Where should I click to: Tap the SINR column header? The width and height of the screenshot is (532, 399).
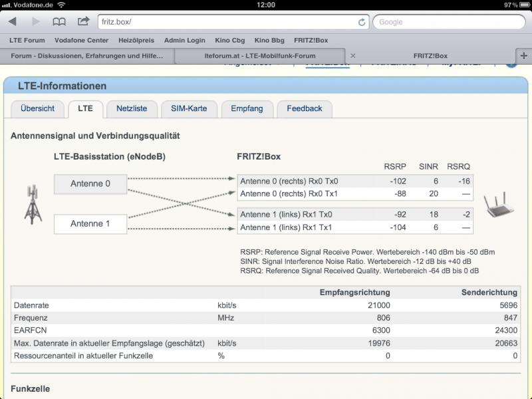click(x=428, y=167)
